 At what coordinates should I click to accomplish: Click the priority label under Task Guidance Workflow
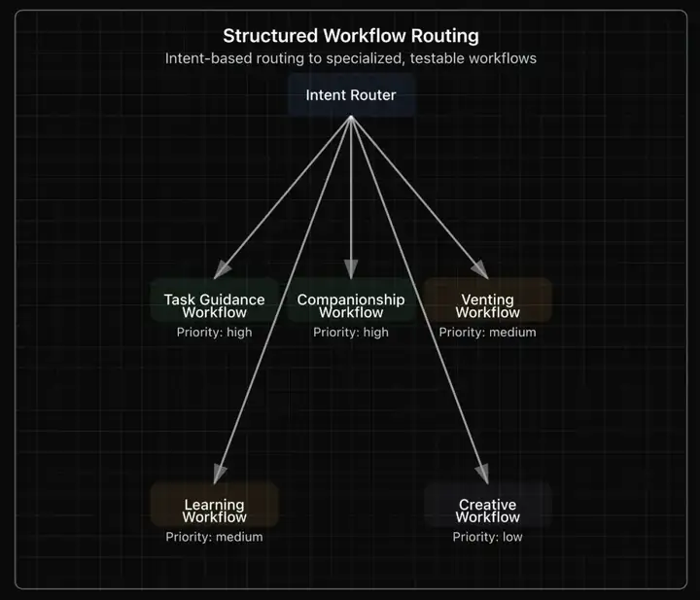pos(214,333)
